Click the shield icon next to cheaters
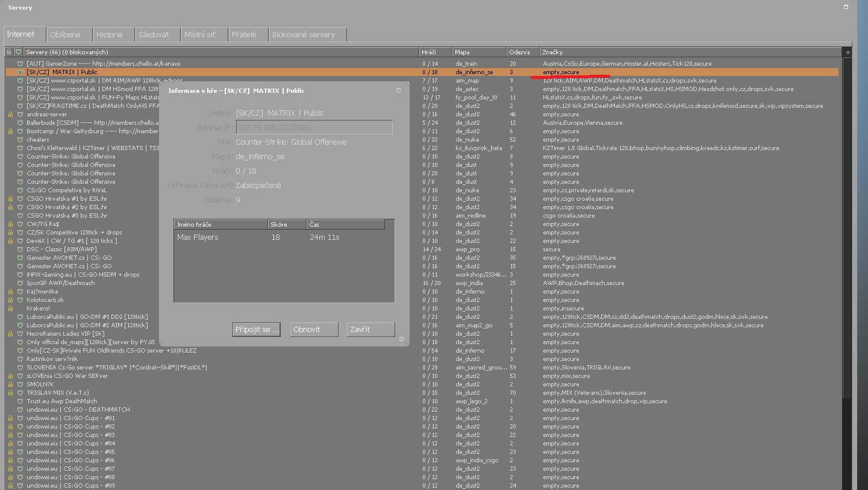This screenshot has height=490, width=868. (x=19, y=139)
